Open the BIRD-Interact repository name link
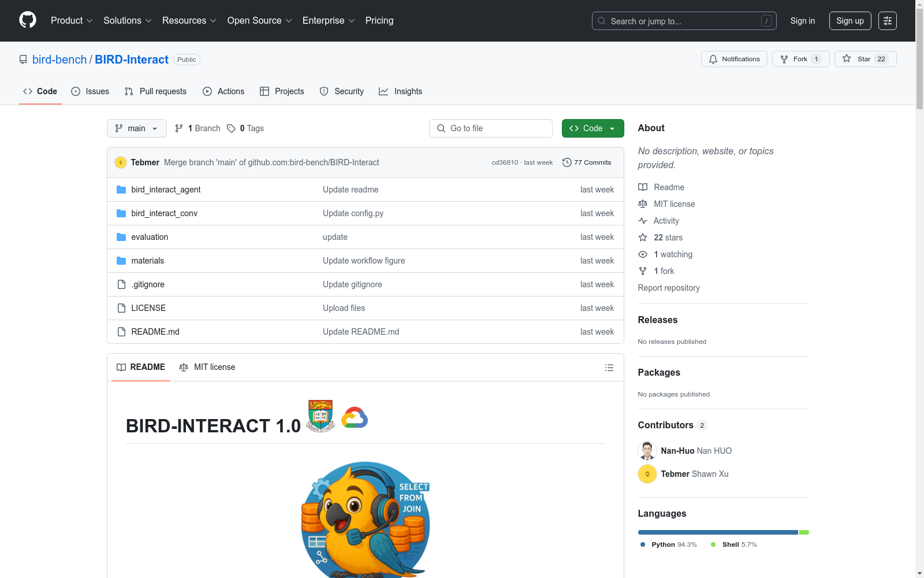Image resolution: width=924 pixels, height=578 pixels. (132, 60)
